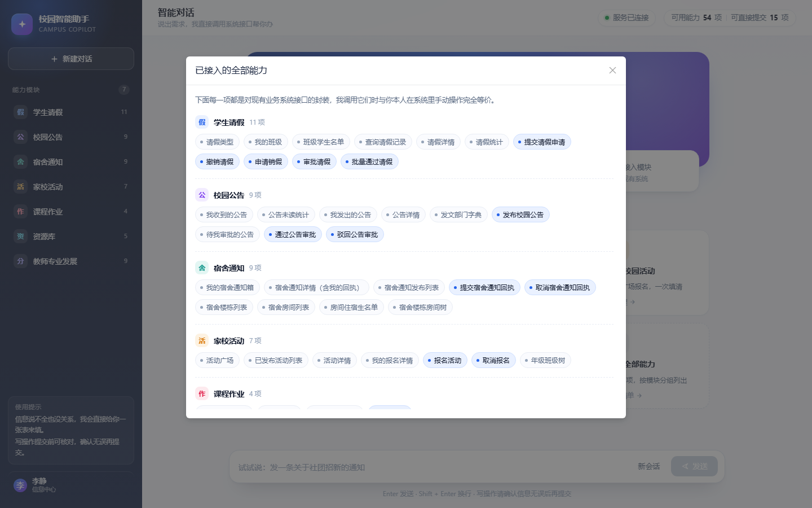Open 家校活动 module in sidebar
812x508 pixels.
[x=71, y=187]
